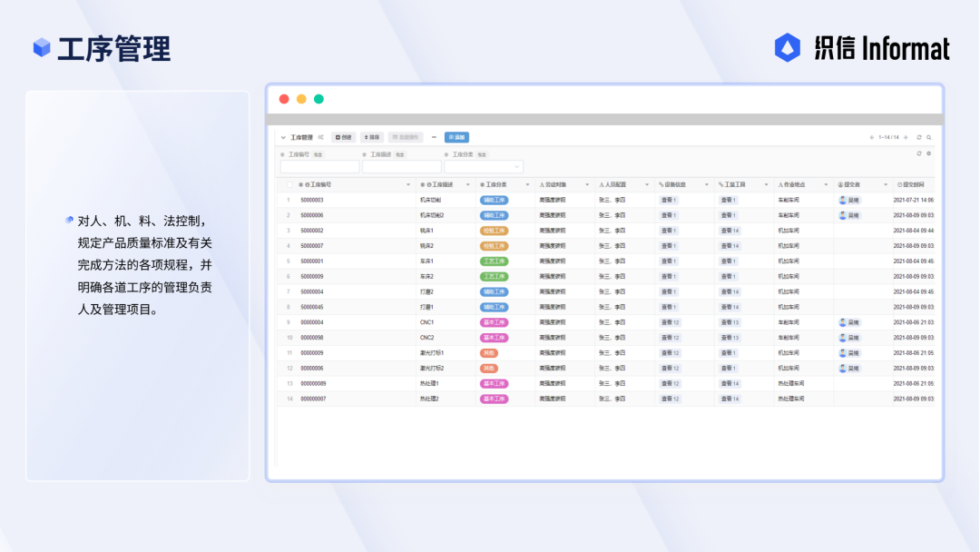Go to previous page with left arrow
Viewport: 980px width, 552px height.
point(872,137)
